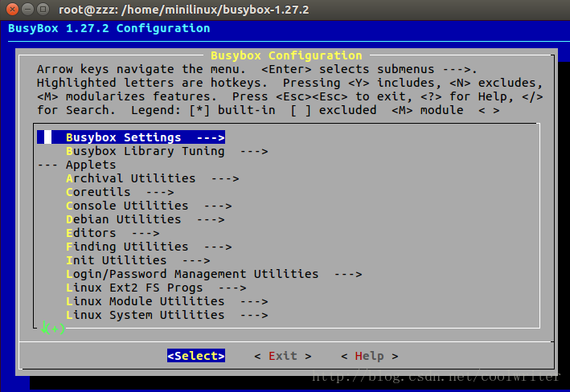Click the 'BusyBox 1.27.2 Configuration' header text
The image size is (570, 392).
coord(109,28)
